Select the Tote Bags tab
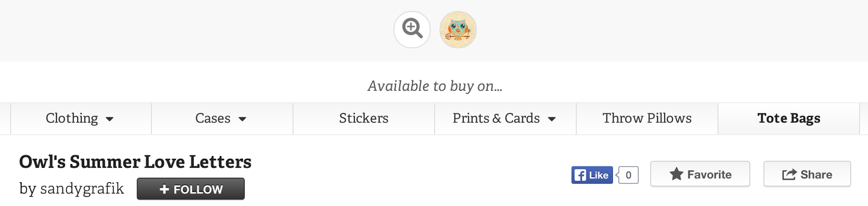The width and height of the screenshot is (868, 206). (789, 118)
